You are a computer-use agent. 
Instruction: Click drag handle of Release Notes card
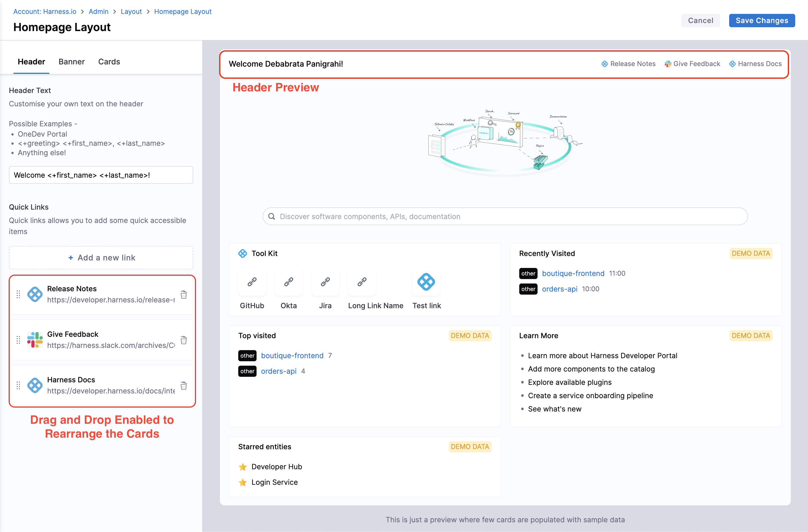18,294
